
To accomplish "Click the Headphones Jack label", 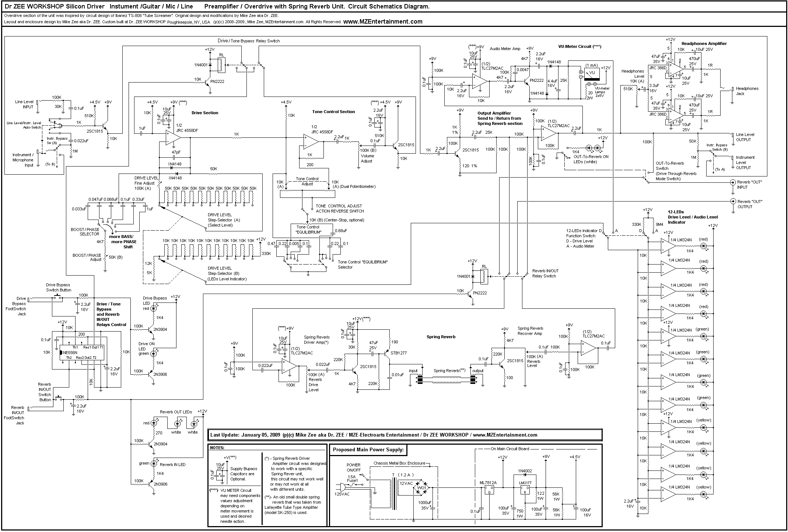I will click(x=747, y=91).
